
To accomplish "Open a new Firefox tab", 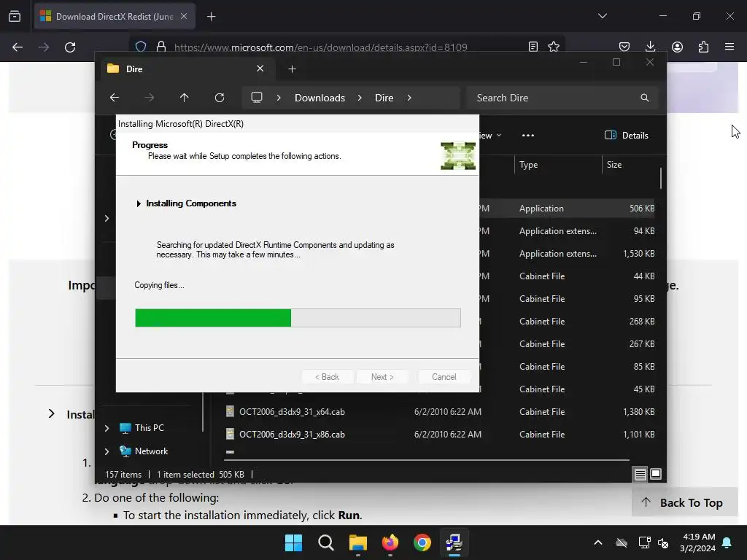I will (x=211, y=17).
